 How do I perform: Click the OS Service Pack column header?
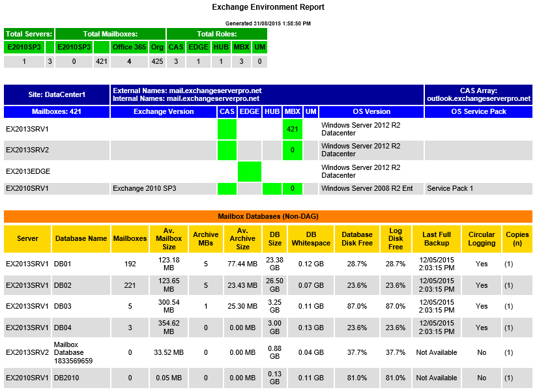click(x=478, y=111)
